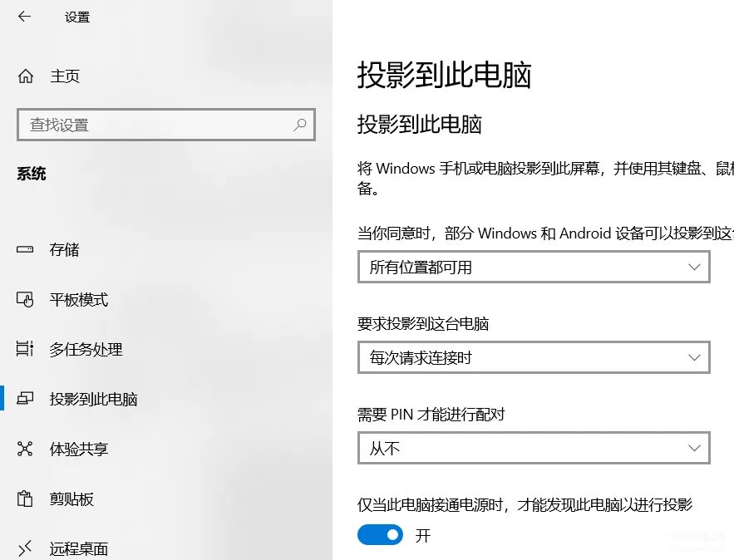This screenshot has width=734, height=560.
Task: Open the 所有位置都可用 dropdown
Action: pyautogui.click(x=533, y=267)
